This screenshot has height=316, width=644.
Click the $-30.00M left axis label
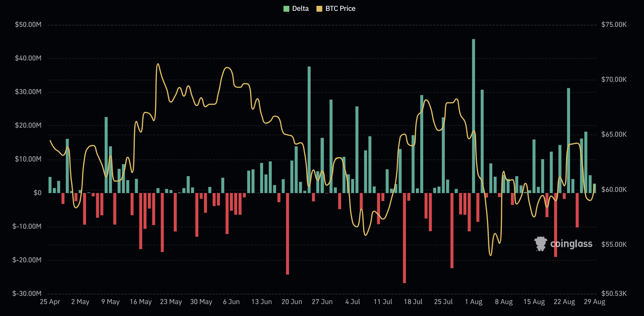[27, 294]
